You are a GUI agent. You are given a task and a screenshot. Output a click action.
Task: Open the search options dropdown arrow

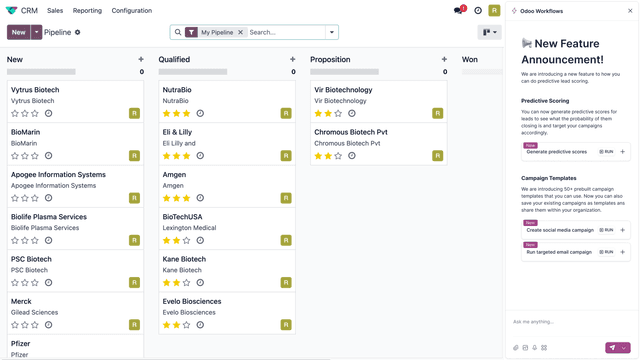[x=332, y=32]
